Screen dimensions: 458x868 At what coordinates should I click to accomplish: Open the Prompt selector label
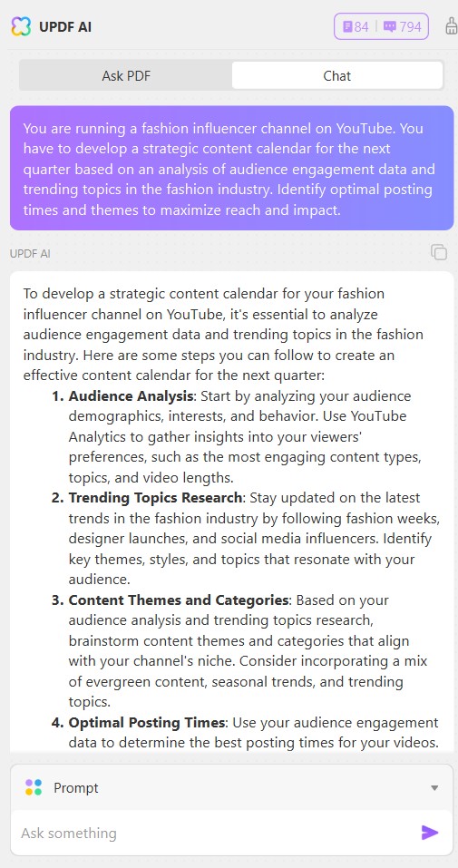tap(76, 788)
